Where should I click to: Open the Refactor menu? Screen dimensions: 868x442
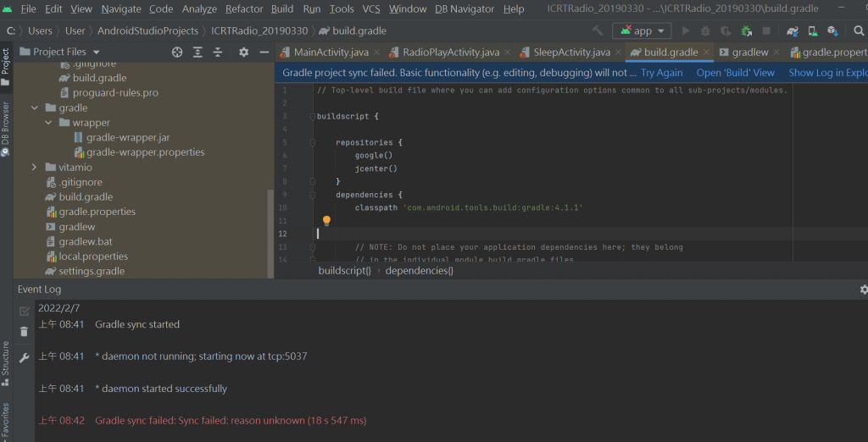[244, 8]
